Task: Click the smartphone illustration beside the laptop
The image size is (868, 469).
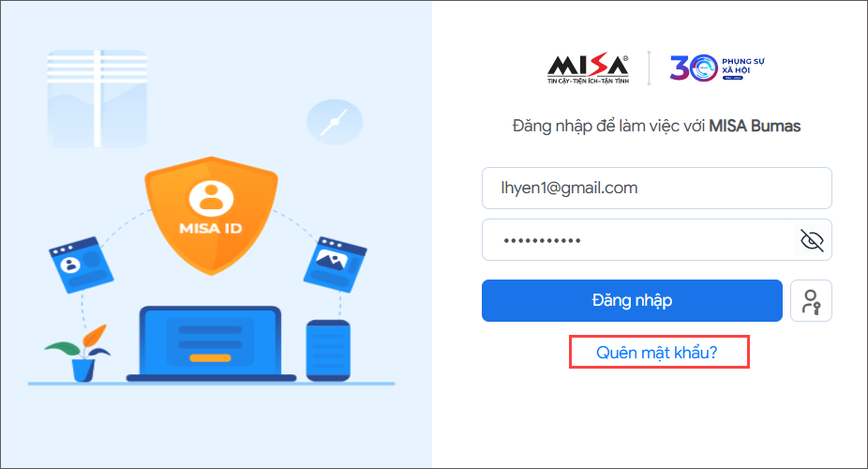Action: pos(328,351)
